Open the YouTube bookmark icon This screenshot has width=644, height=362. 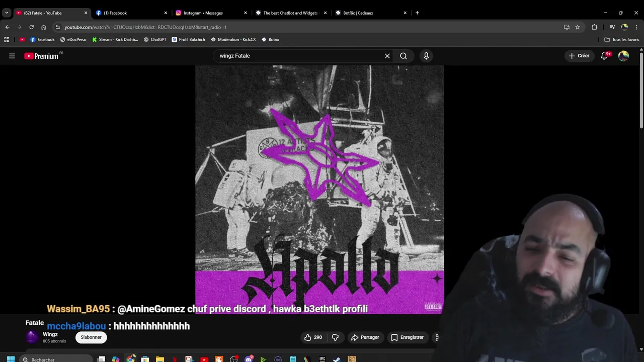click(22, 39)
